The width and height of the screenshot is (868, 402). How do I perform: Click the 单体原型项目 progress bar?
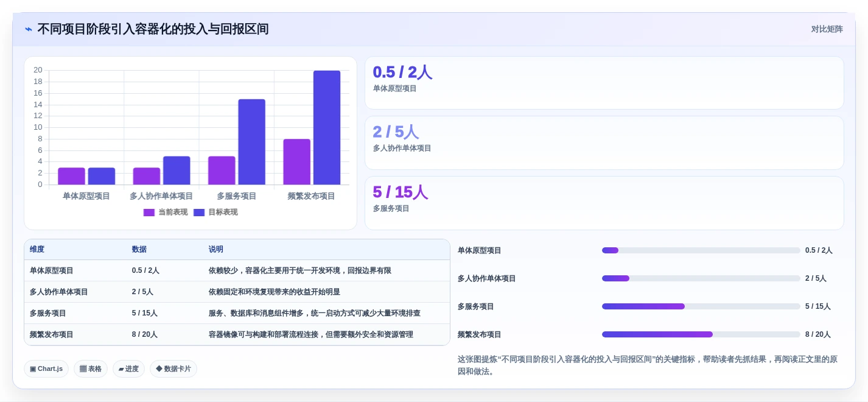[701, 250]
